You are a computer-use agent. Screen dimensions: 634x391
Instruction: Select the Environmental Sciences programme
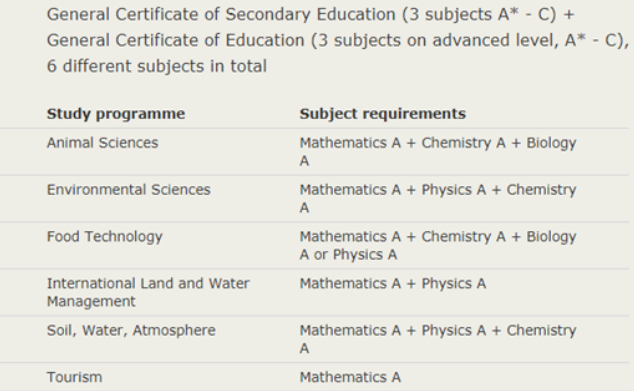point(129,190)
